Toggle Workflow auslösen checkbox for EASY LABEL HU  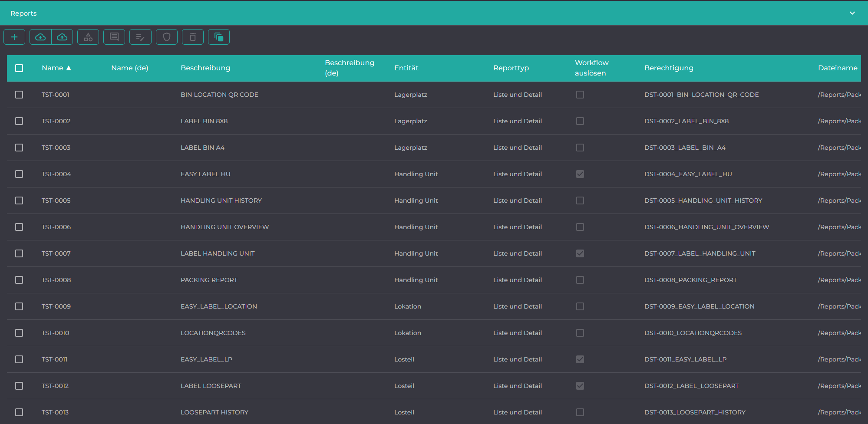click(580, 174)
